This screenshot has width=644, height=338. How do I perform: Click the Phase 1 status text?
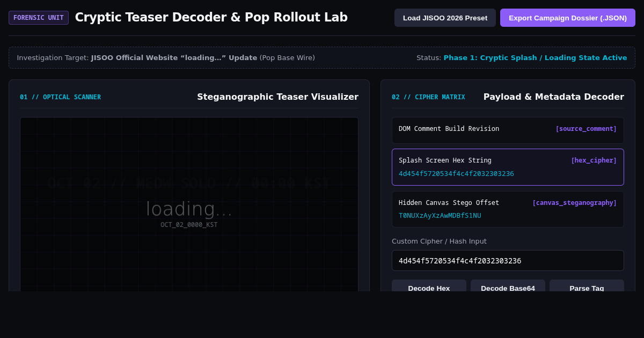click(x=535, y=58)
